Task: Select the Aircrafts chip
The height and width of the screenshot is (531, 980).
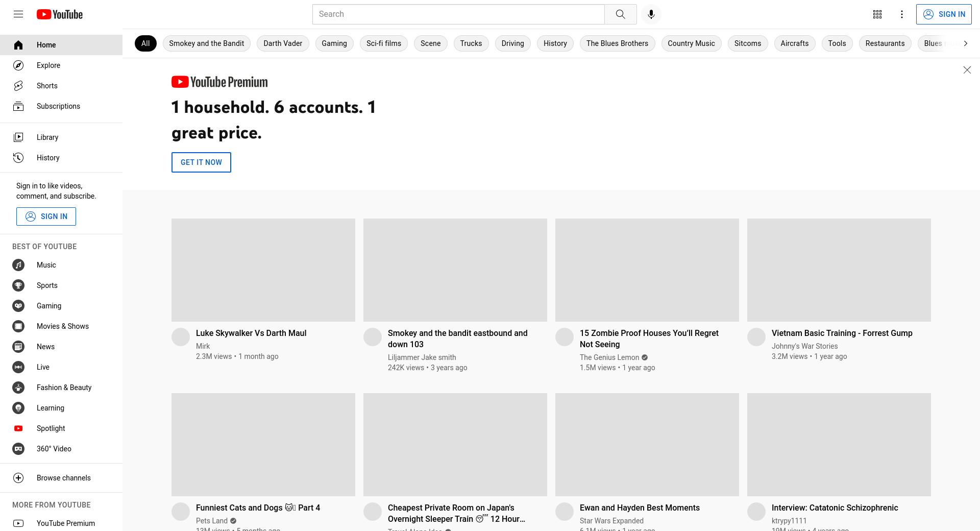Action: tap(795, 43)
